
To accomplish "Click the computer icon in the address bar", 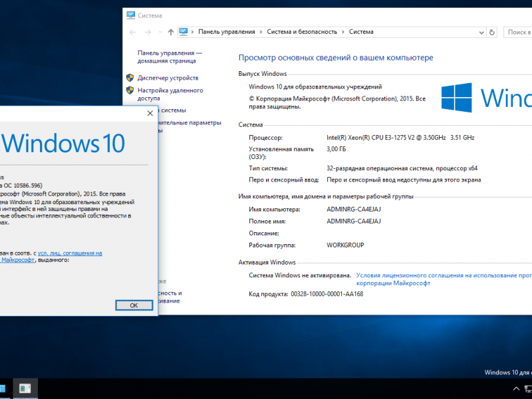I will coord(184,32).
